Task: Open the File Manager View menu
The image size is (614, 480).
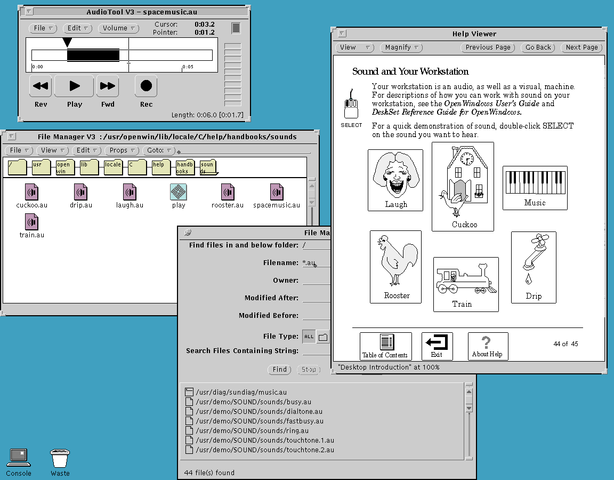Action: [x=52, y=150]
